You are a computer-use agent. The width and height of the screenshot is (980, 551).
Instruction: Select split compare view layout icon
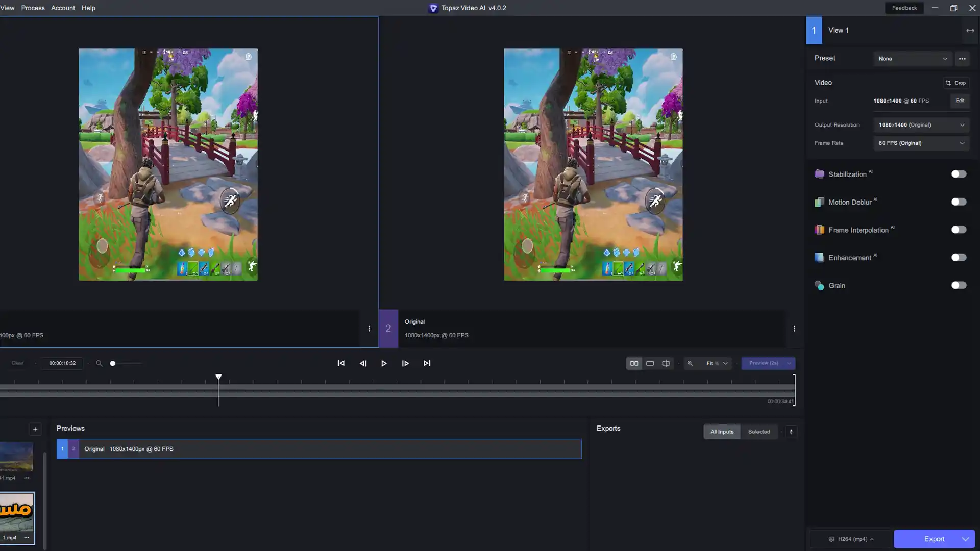(x=666, y=363)
